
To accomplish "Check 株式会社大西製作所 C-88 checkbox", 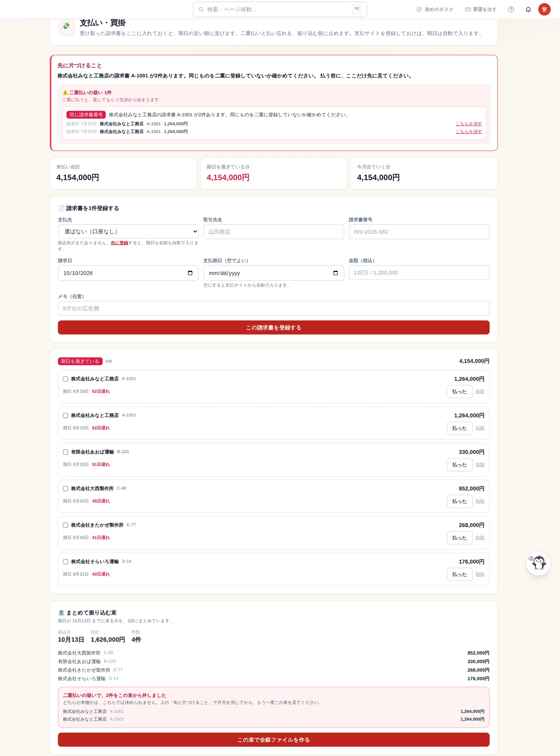I will (x=65, y=489).
